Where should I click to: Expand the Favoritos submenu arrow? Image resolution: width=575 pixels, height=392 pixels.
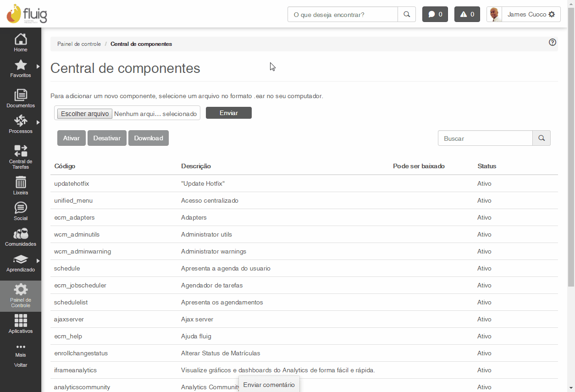tap(38, 66)
